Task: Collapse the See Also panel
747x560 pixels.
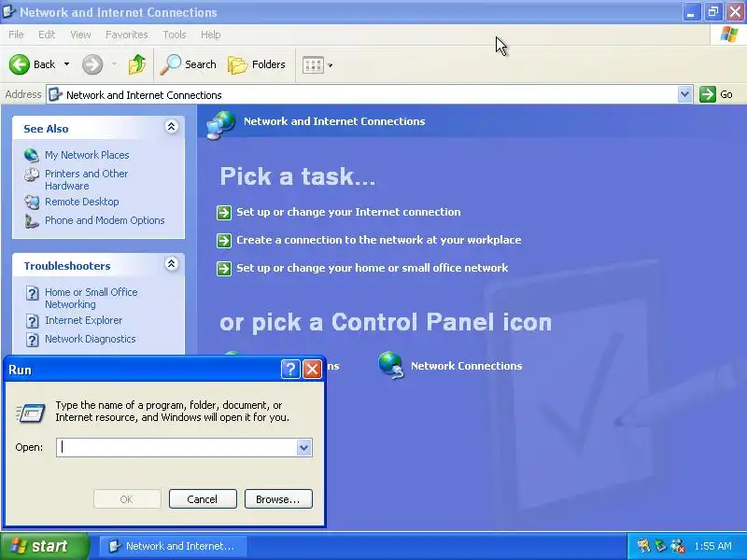Action: tap(172, 126)
